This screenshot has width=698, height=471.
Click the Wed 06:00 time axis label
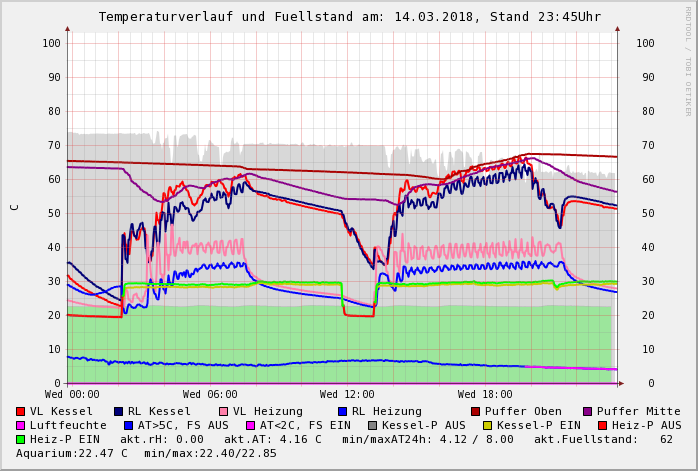pos(210,395)
